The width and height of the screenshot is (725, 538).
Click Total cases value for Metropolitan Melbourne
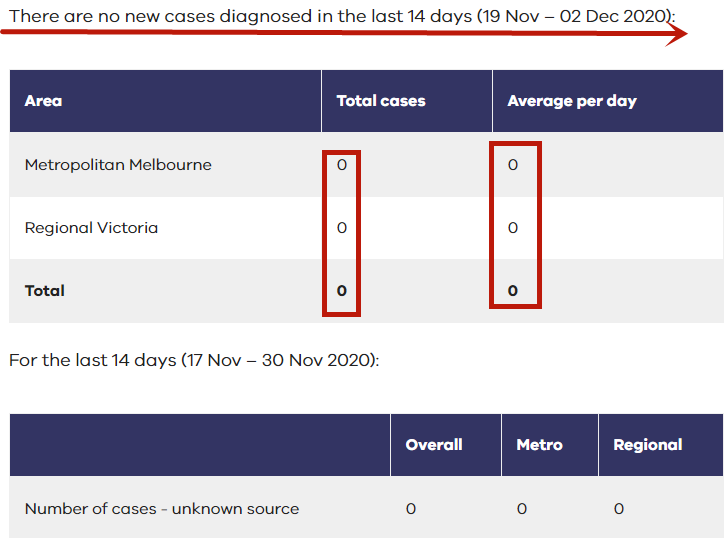pyautogui.click(x=342, y=165)
